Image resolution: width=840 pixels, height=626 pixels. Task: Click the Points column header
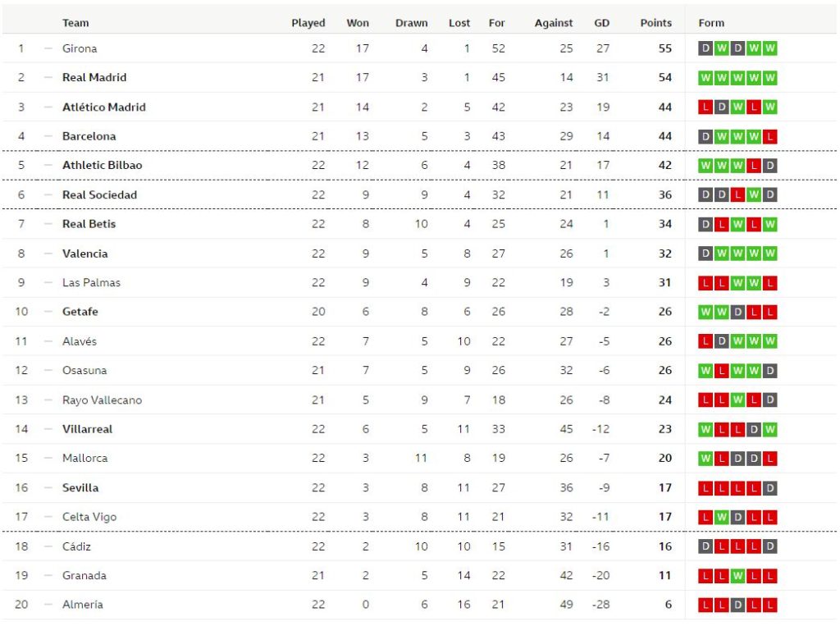(x=655, y=23)
